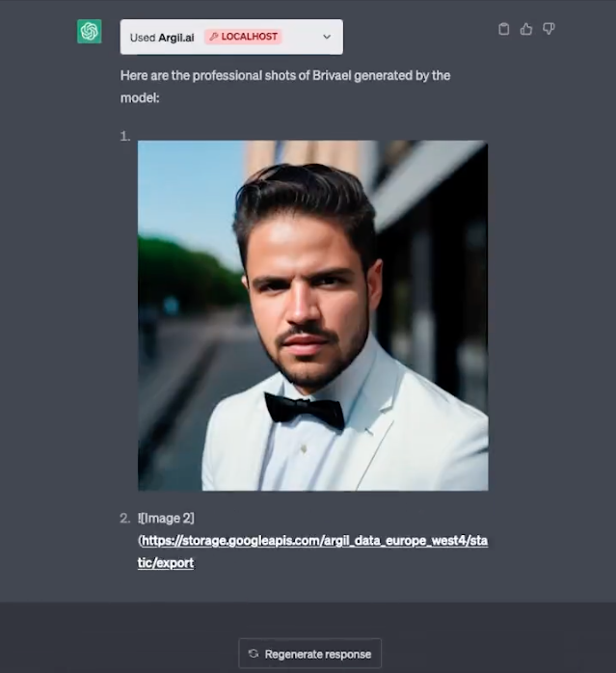Expand plugin details using the chevron arrow
The width and height of the screenshot is (616, 673).
coord(327,37)
